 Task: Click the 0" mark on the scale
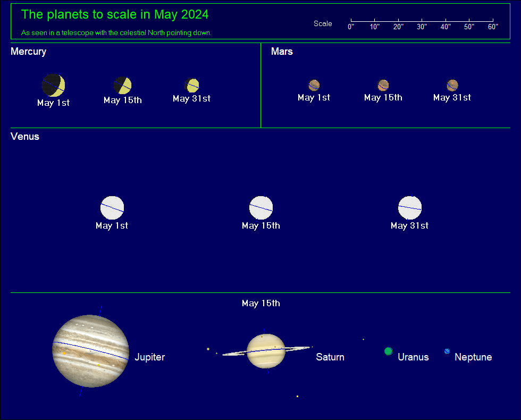(351, 27)
